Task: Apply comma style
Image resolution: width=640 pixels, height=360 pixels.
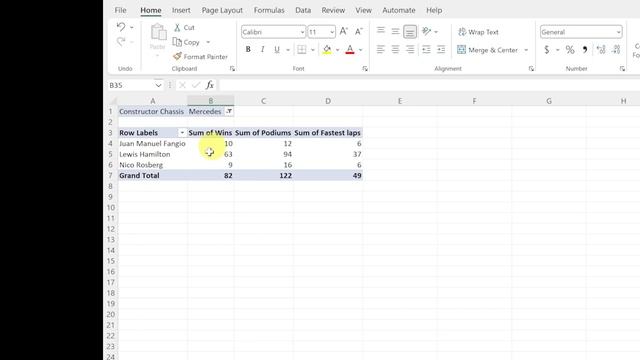Action: click(584, 50)
